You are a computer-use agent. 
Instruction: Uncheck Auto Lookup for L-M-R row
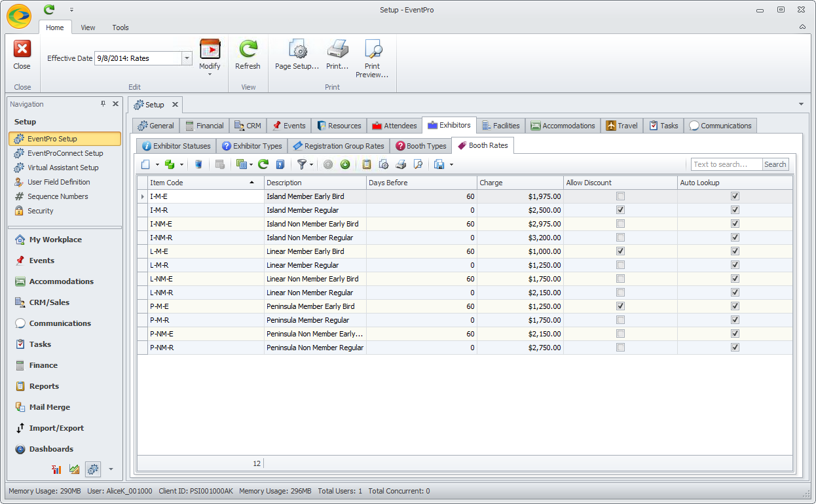[735, 265]
